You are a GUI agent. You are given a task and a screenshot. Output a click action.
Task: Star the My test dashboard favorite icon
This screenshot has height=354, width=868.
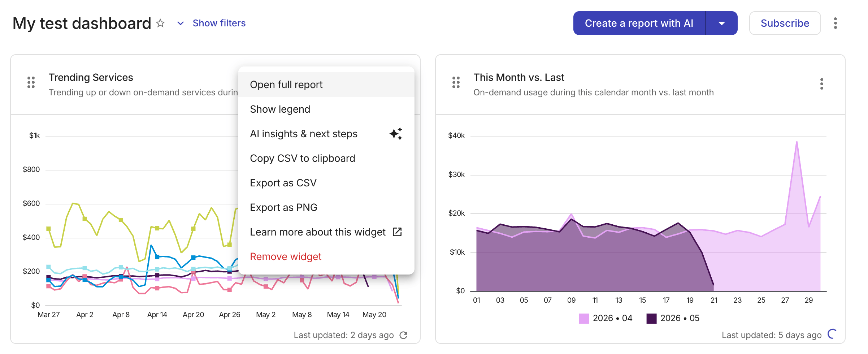pyautogui.click(x=160, y=23)
